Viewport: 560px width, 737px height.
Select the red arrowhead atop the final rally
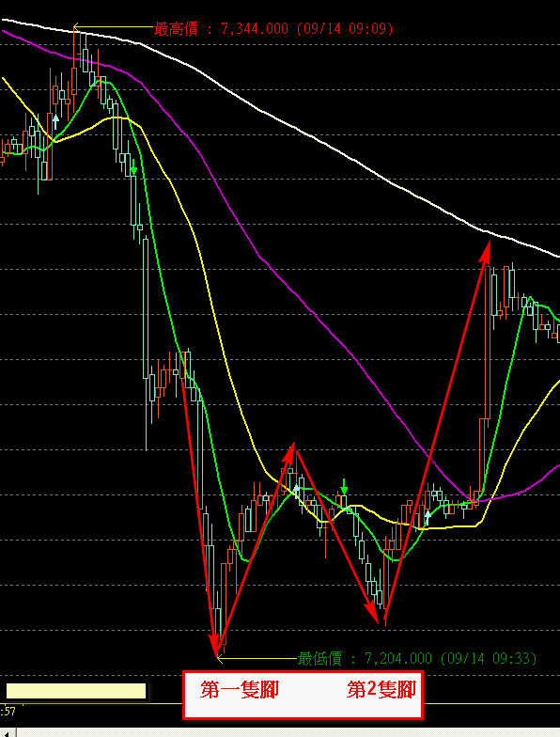486,252
